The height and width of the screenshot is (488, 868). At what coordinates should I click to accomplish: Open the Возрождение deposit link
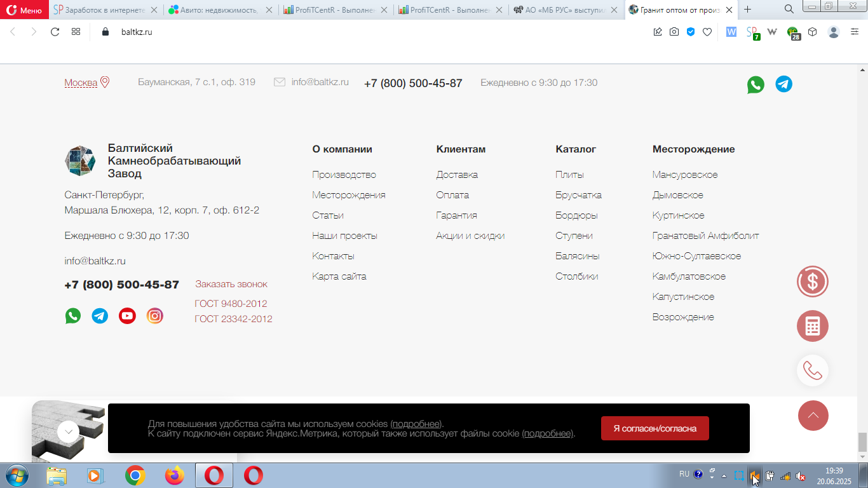click(x=683, y=317)
